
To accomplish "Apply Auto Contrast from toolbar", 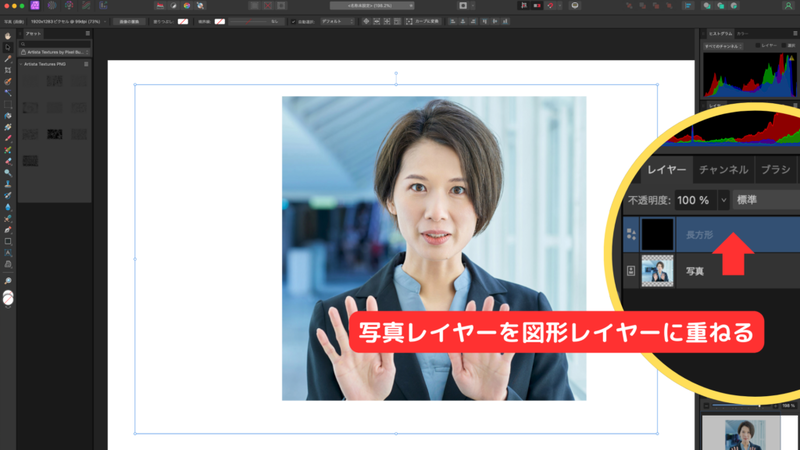I will pyautogui.click(x=173, y=6).
